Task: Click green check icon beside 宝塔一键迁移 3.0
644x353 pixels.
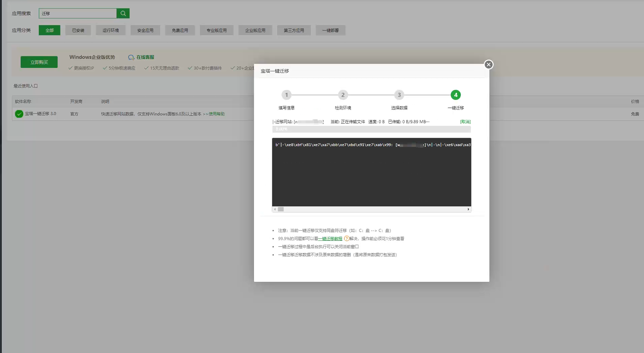Action: pos(19,114)
